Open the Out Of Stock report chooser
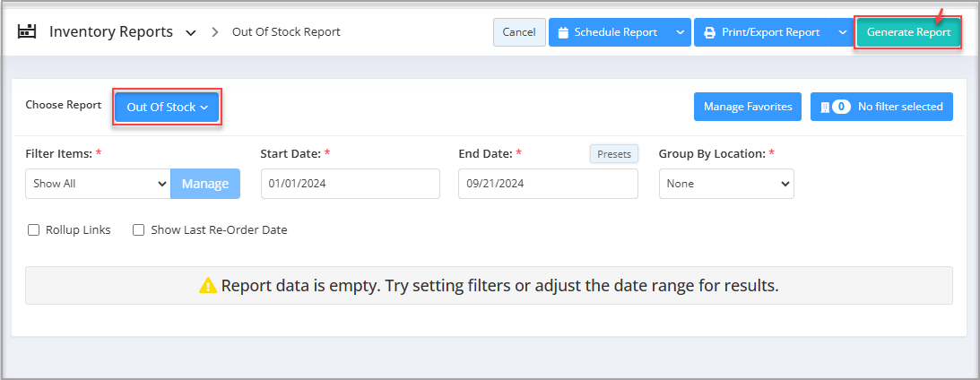The height and width of the screenshot is (380, 980). [167, 108]
